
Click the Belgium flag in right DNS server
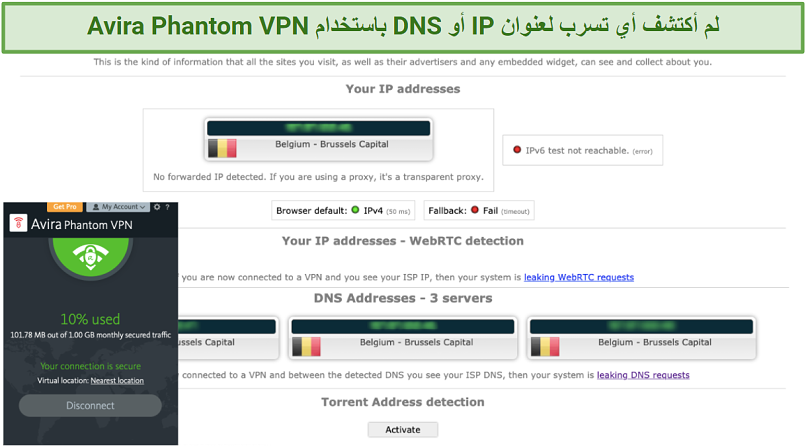[545, 347]
